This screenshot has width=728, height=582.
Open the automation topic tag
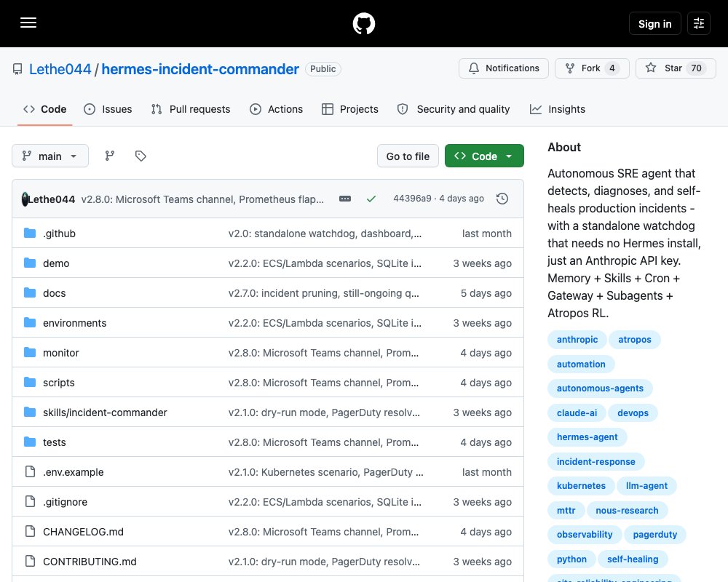(x=581, y=364)
